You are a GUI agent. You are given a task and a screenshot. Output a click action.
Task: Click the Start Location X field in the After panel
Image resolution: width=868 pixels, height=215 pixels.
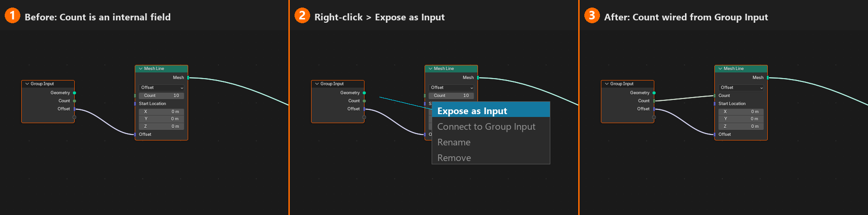coord(741,112)
